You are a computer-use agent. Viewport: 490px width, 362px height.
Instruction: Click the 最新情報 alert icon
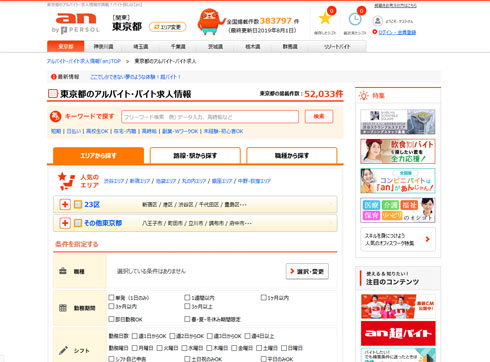coord(54,77)
